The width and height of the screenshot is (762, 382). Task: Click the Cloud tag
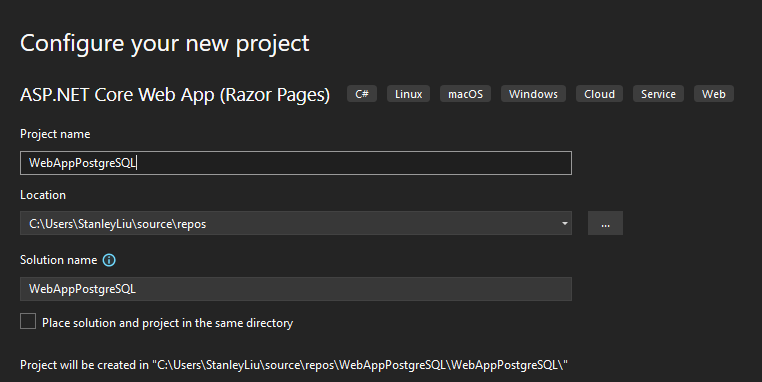599,94
